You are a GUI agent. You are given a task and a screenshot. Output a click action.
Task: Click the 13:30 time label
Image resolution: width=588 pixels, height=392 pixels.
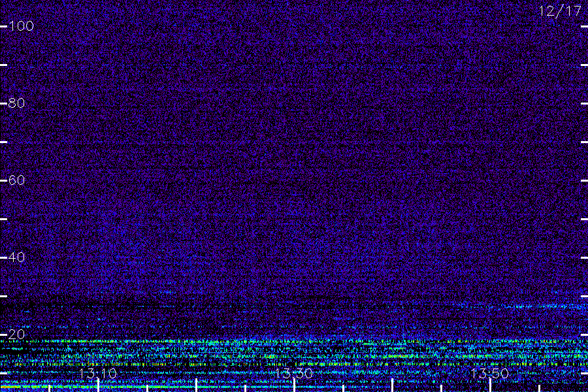point(294,374)
